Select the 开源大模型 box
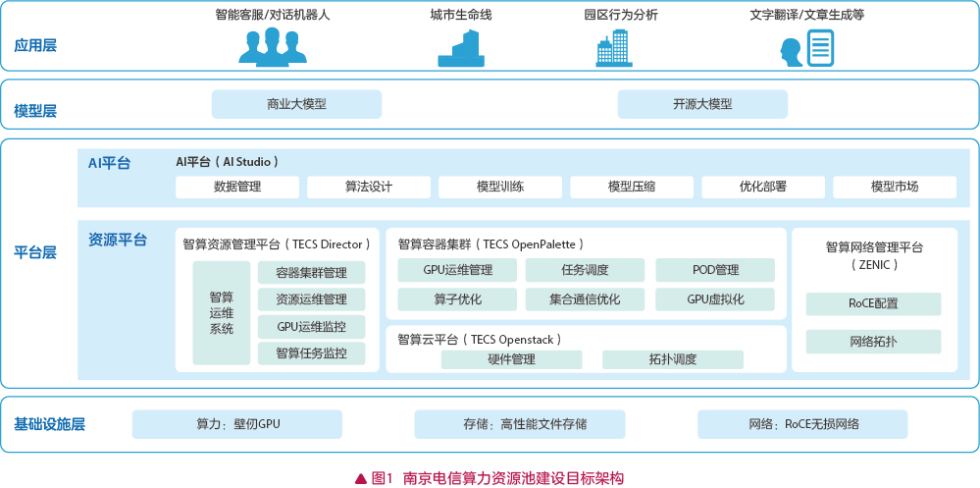Viewport: 980px width, 488px height. coord(702,104)
